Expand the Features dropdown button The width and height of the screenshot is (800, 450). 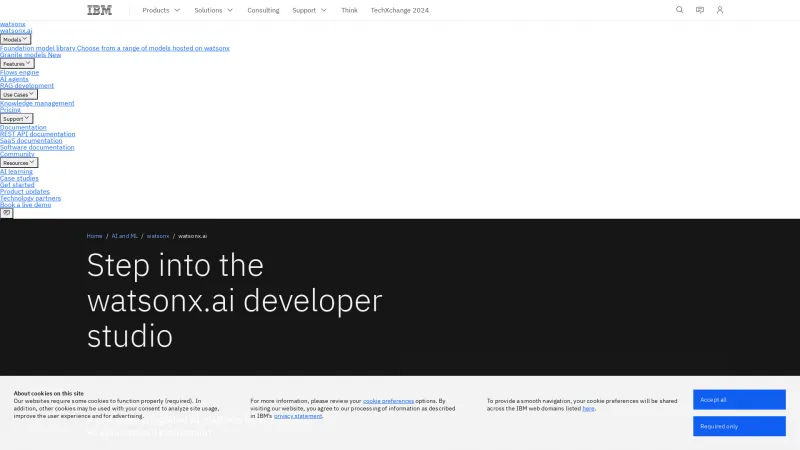coord(17,64)
